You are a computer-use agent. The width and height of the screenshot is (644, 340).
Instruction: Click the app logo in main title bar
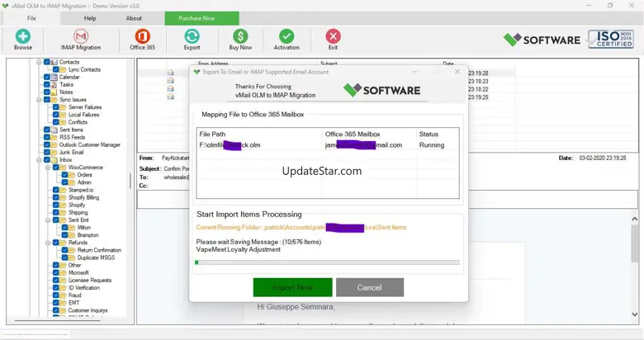[x=5, y=6]
